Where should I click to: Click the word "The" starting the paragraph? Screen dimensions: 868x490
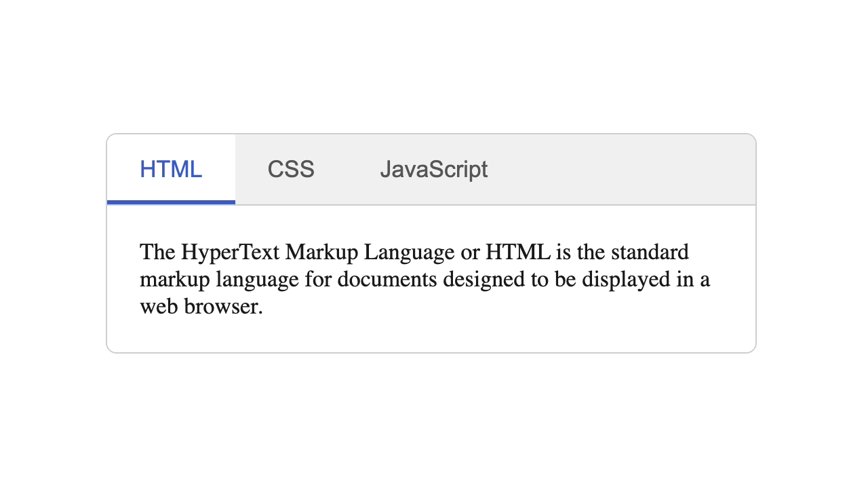click(157, 252)
